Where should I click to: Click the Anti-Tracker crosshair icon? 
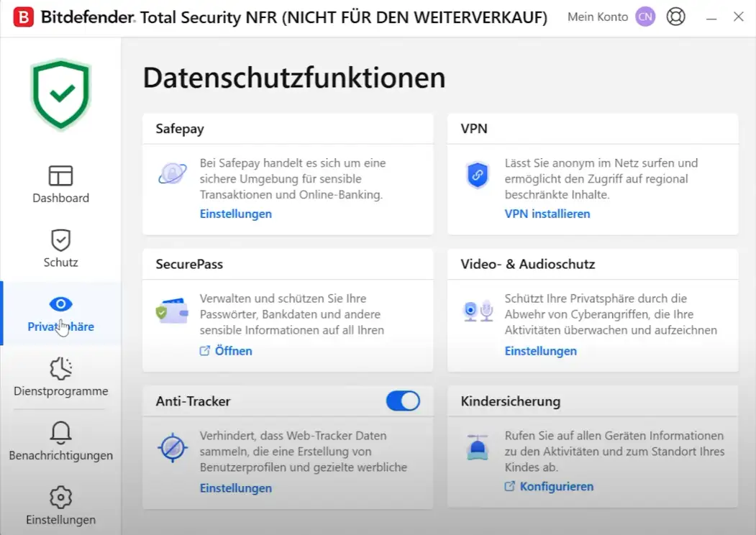[x=172, y=448]
